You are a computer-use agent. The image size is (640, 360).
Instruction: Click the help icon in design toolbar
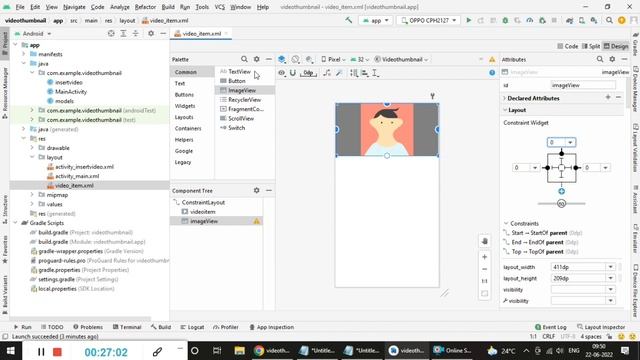(492, 73)
